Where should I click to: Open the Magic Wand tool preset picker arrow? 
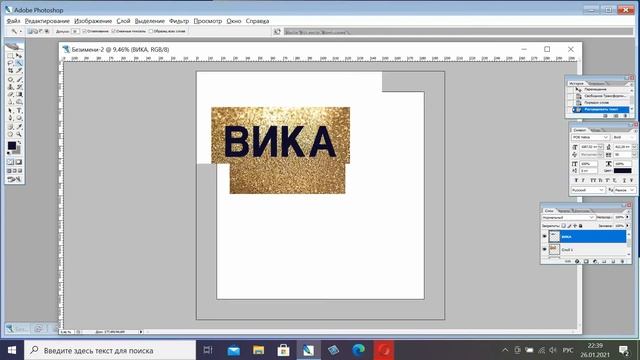coord(20,31)
